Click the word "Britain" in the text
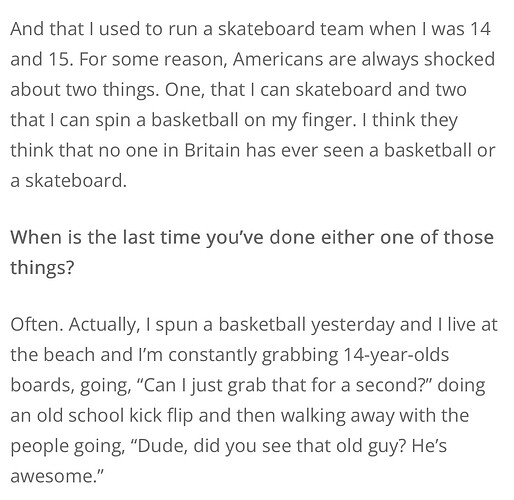Screen dimensions: 514x500 (212, 150)
